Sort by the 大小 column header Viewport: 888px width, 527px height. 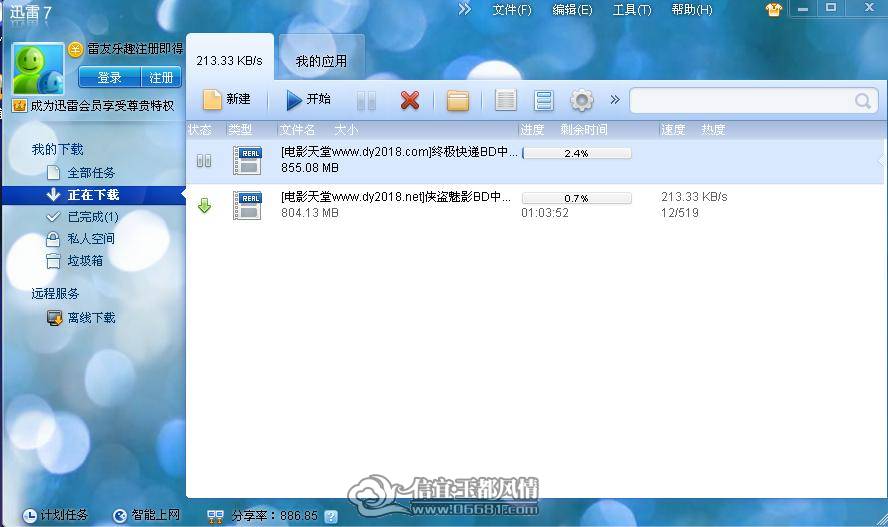[x=345, y=130]
